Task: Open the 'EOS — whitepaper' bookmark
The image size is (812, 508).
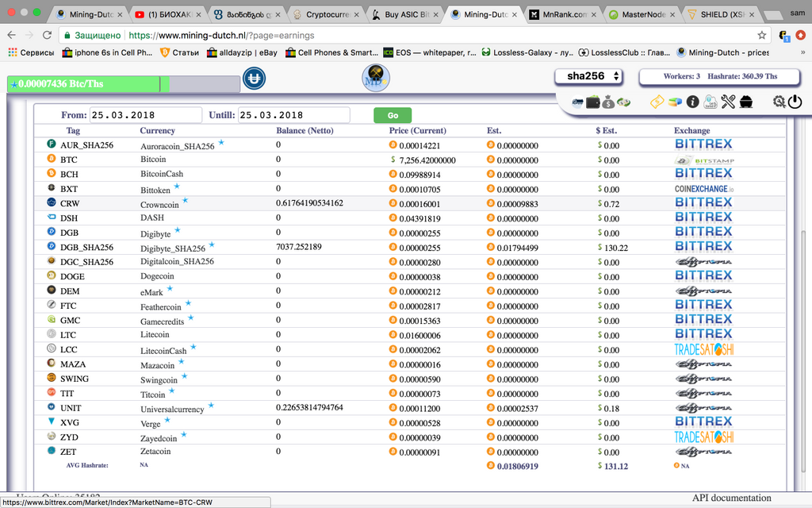Action: (x=429, y=52)
